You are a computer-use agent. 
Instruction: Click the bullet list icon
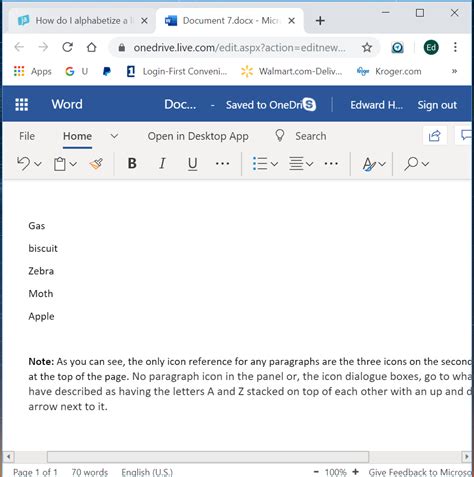coord(260,164)
